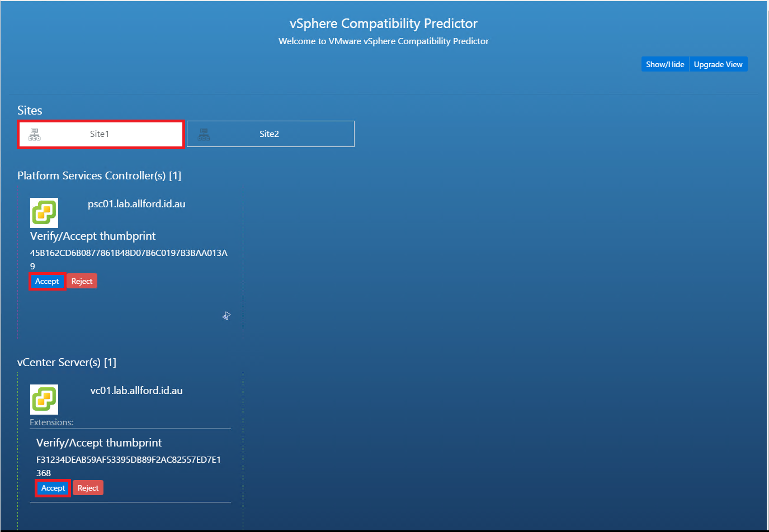Click the pin icon in psc01 card
Image resolution: width=769 pixels, height=532 pixels.
[227, 316]
